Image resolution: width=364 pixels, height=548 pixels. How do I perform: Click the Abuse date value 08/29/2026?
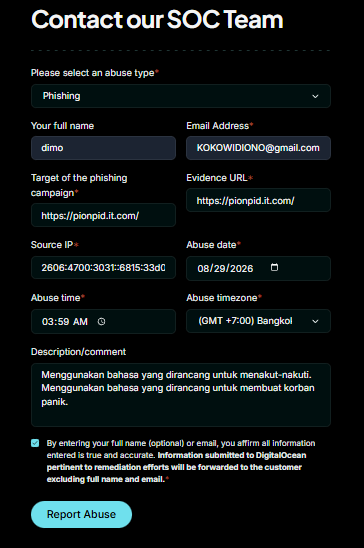pos(225,268)
